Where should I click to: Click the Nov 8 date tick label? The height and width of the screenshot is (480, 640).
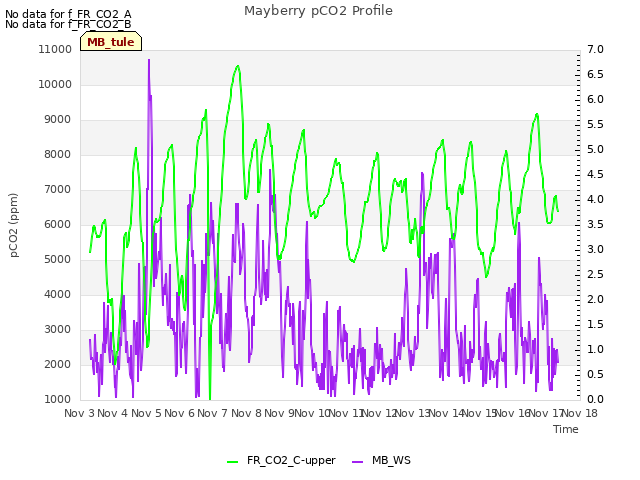click(246, 413)
